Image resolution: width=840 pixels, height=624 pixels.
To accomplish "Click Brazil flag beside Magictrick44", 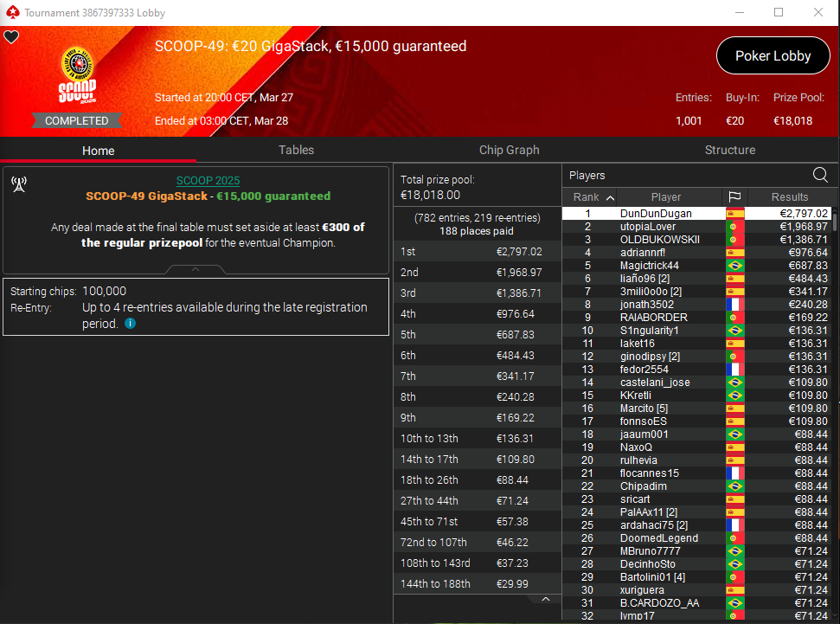I will click(x=735, y=266).
